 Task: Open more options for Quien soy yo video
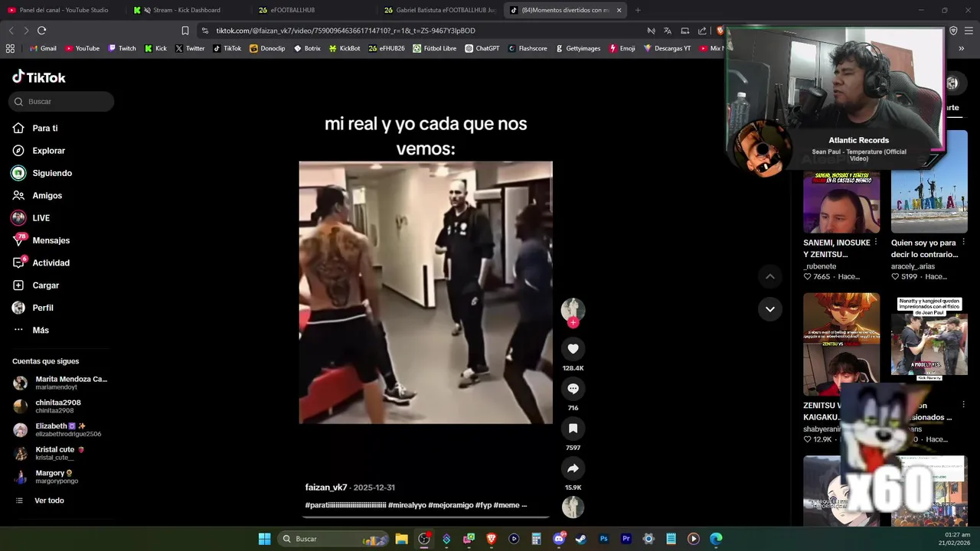[964, 243]
